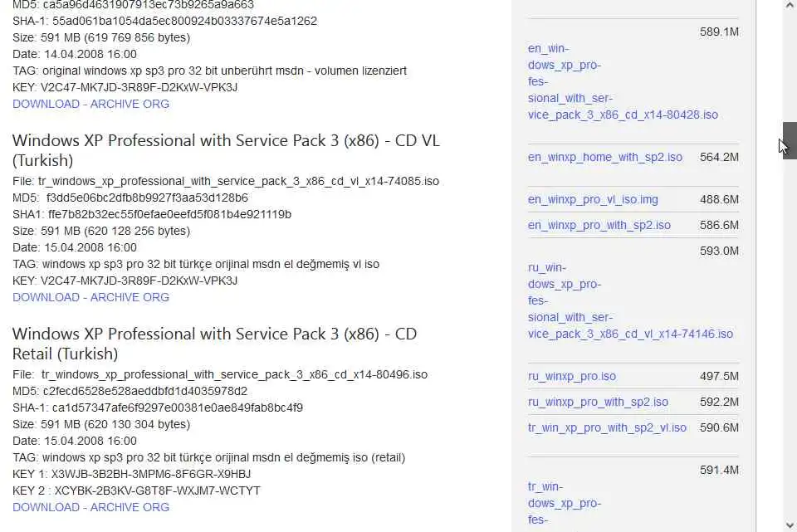Open the Turkish VL edition DOWNLOAD - ARCHIVE ORG link
797x532 pixels.
pos(90,297)
